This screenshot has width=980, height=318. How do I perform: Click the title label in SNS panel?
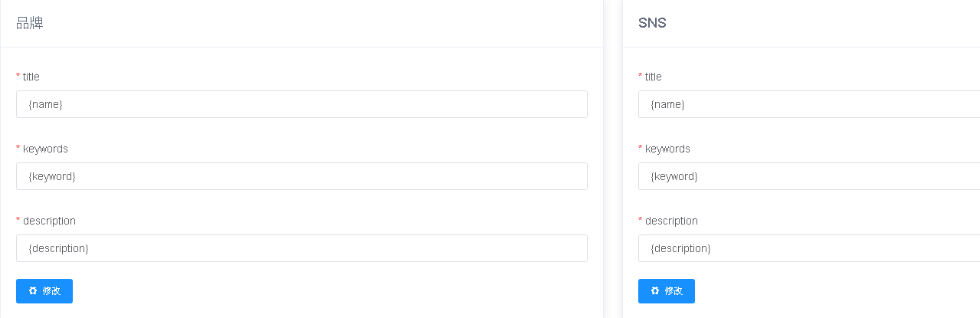(x=654, y=77)
